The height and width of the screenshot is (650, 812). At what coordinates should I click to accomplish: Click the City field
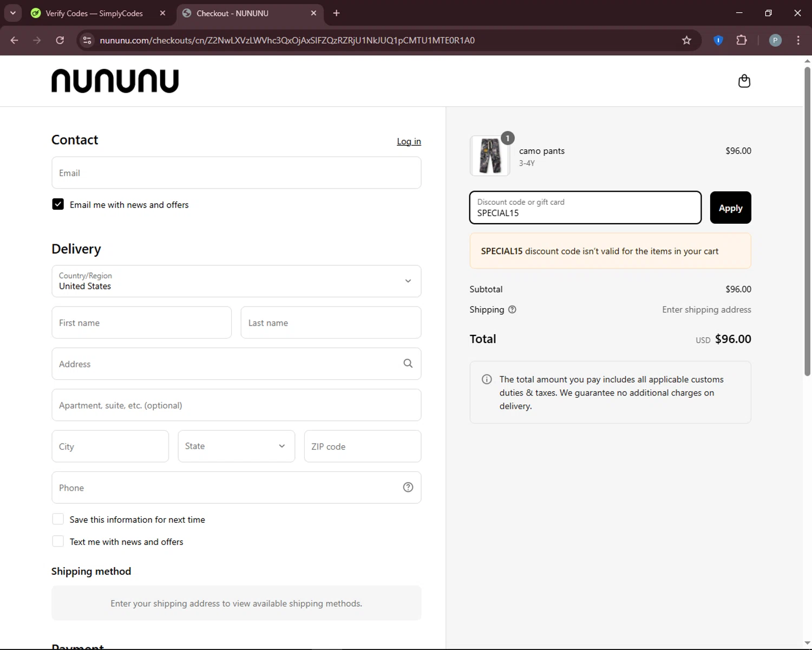tap(110, 446)
